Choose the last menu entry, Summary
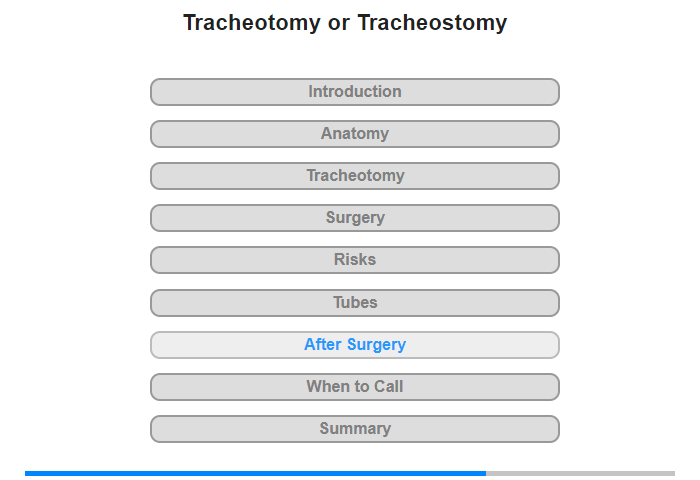 pos(354,429)
